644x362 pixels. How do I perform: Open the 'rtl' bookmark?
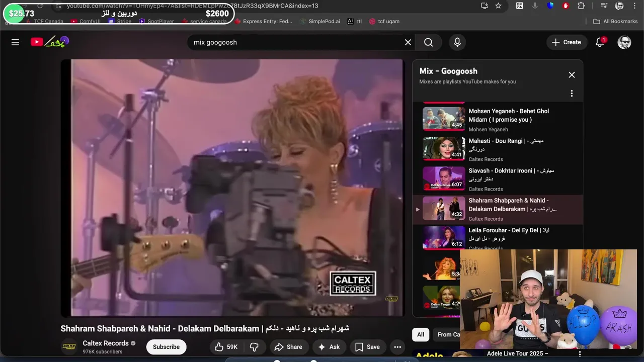click(x=354, y=22)
